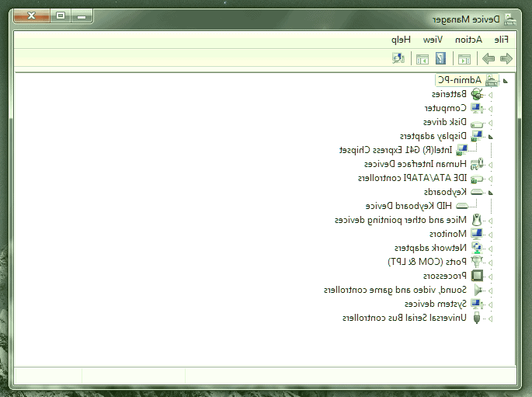Open the View menu

pyautogui.click(x=433, y=40)
